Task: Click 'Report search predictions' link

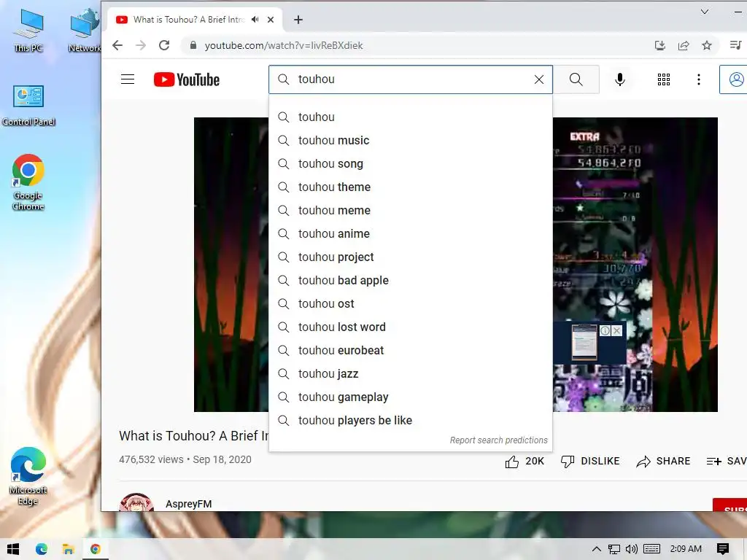Action: coord(499,440)
